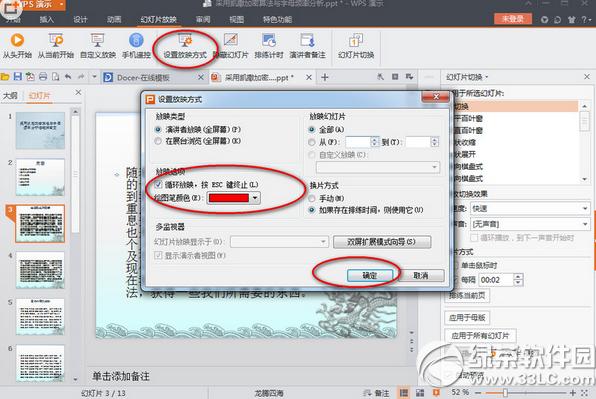The width and height of the screenshot is (596, 399).
Task: Close the Docer-在线模板 tab
Action: click(x=201, y=78)
